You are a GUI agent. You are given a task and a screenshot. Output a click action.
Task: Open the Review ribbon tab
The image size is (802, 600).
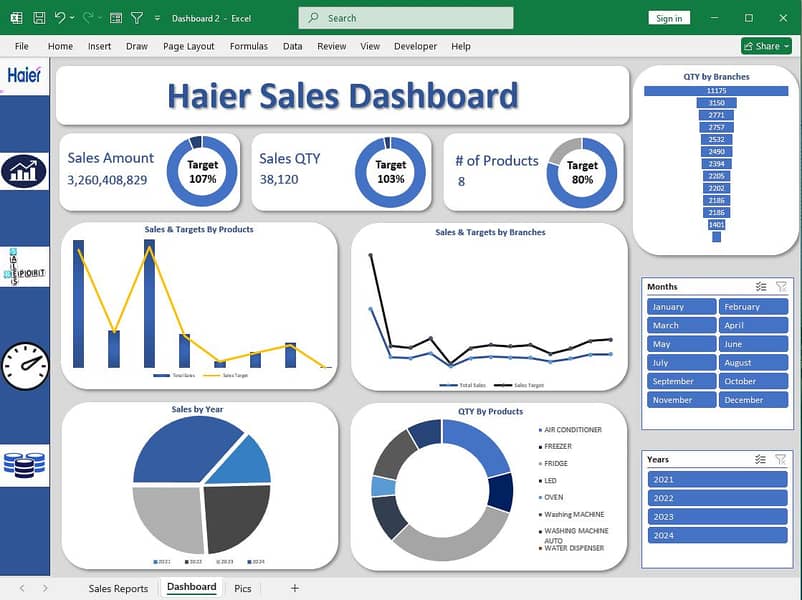(x=331, y=46)
